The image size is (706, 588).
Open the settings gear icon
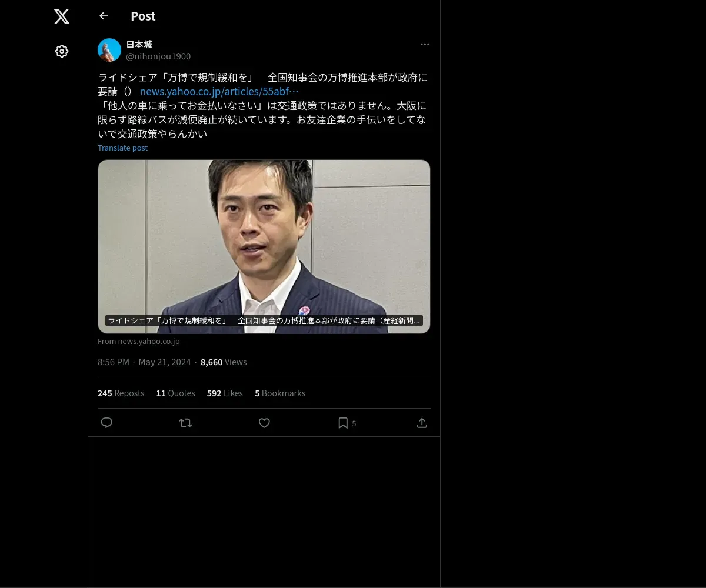(x=62, y=51)
